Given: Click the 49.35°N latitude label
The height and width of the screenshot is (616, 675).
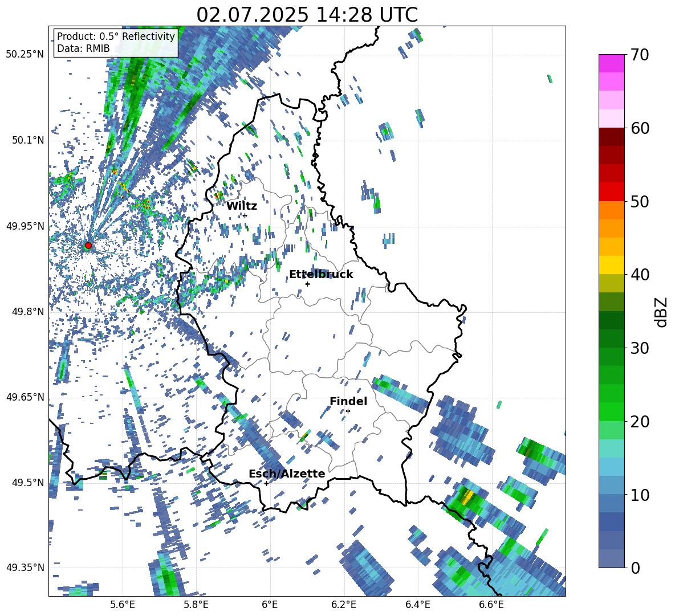Looking at the screenshot, I should click(25, 568).
